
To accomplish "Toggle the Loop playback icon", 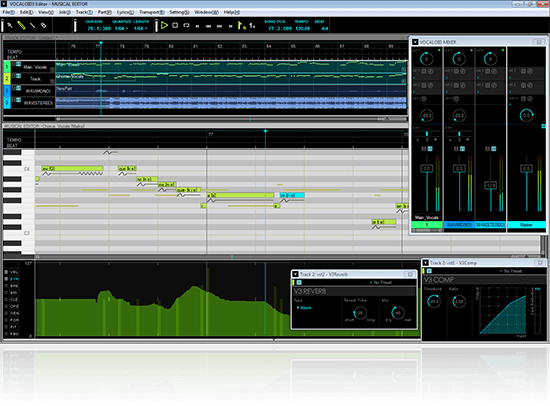I will [186, 26].
